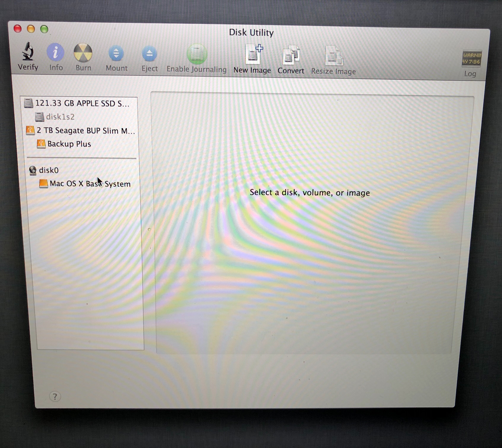Click the green zoom window button

pos(44,29)
